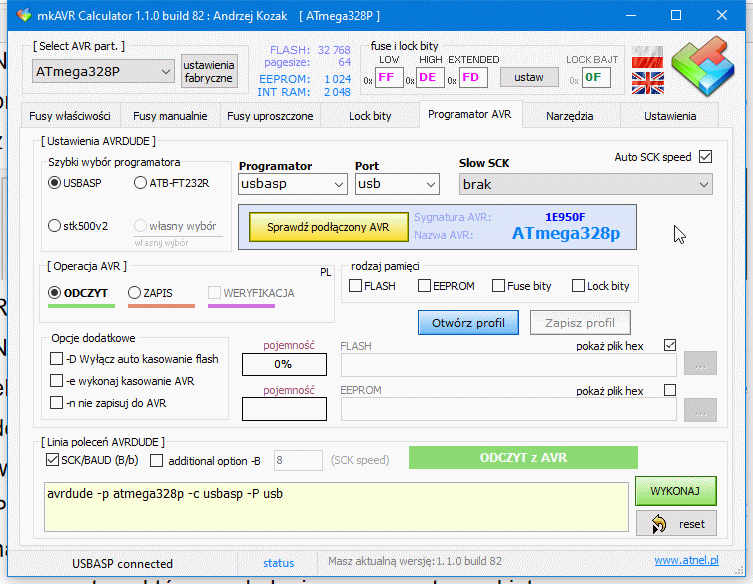This screenshot has width=753, height=584.
Task: Toggle the Auto SCK speed checkbox
Action: [705, 157]
